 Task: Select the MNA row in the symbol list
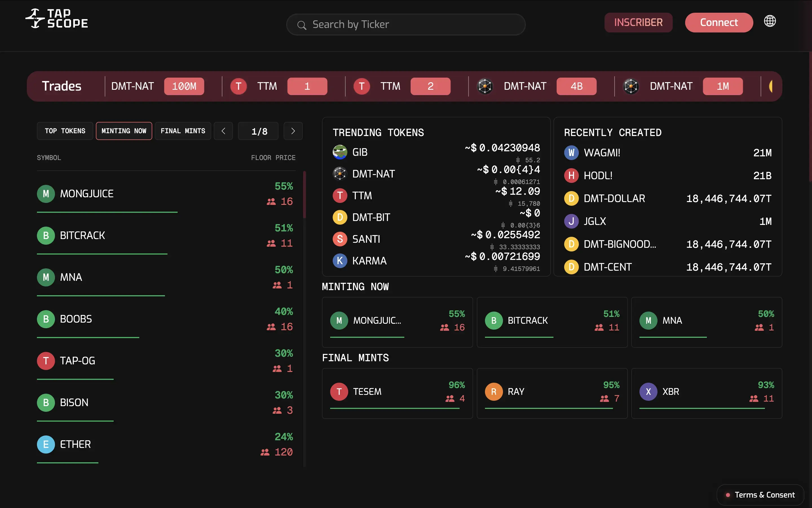tap(166, 277)
